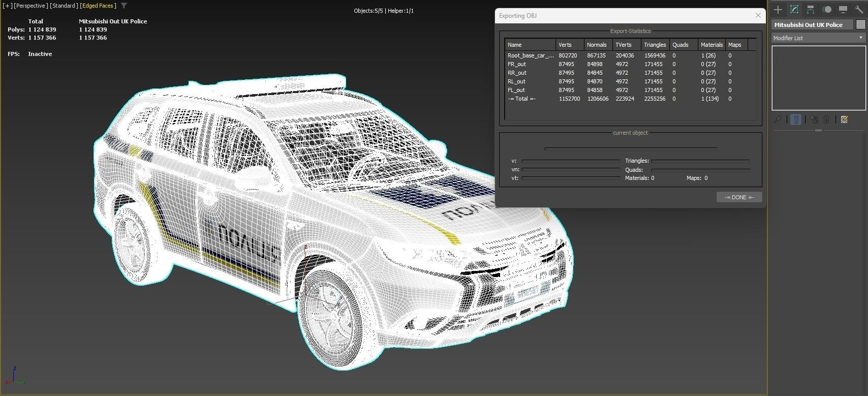
Task: Click triangles value 2255256 in Total row
Action: 655,99
